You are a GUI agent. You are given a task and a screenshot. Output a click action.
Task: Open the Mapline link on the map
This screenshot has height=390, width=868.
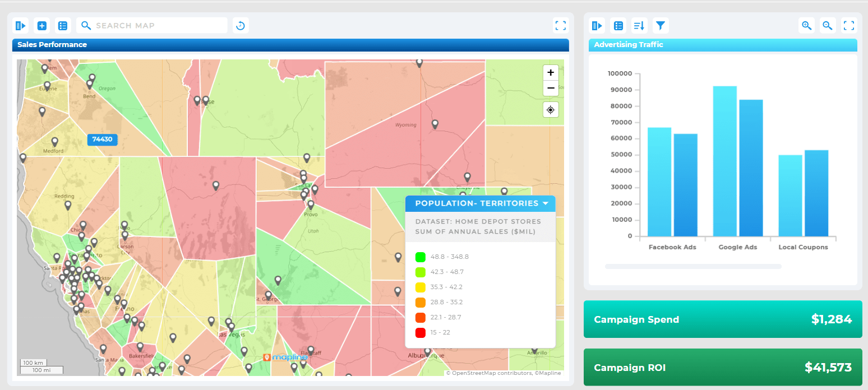click(287, 356)
